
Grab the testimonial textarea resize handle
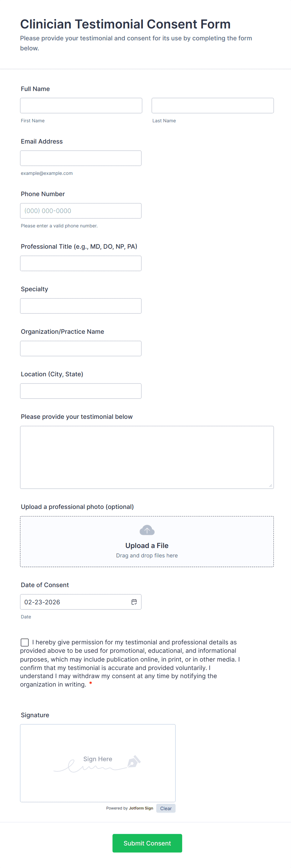click(270, 485)
